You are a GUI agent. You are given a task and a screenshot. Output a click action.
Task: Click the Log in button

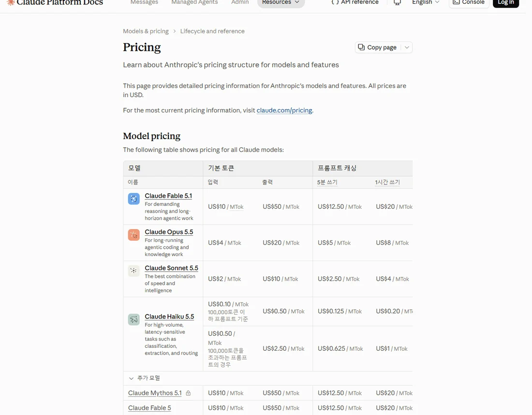pyautogui.click(x=505, y=2)
